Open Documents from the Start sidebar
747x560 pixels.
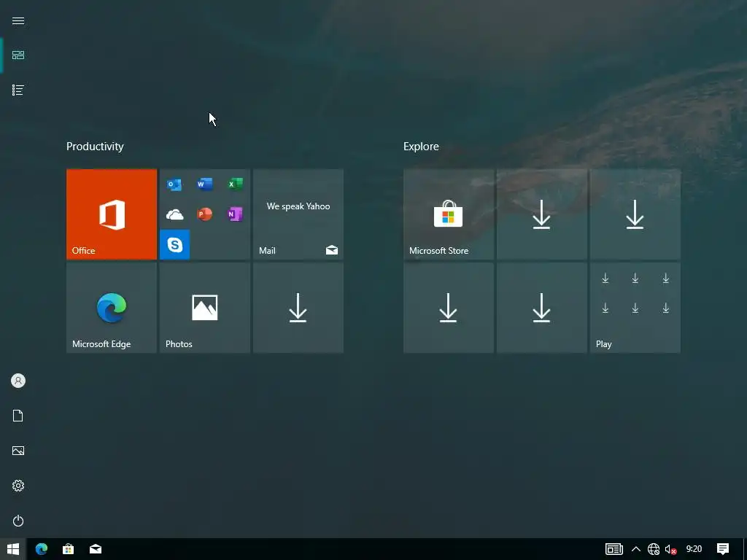18,416
